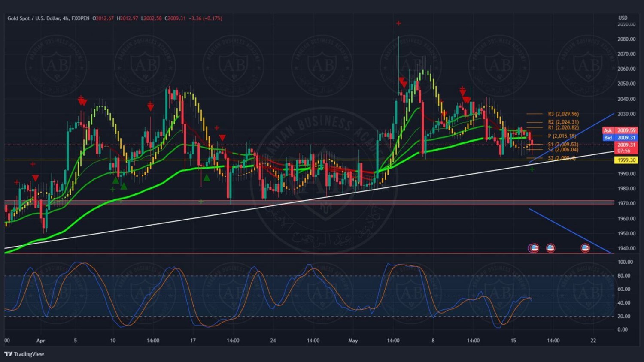Viewport: 644px width, 362px height.
Task: Click the 80.00 stochastic scale label
Action: click(624, 276)
